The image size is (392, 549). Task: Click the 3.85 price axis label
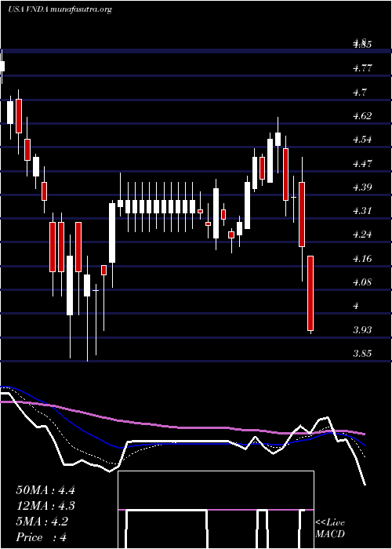pyautogui.click(x=362, y=353)
